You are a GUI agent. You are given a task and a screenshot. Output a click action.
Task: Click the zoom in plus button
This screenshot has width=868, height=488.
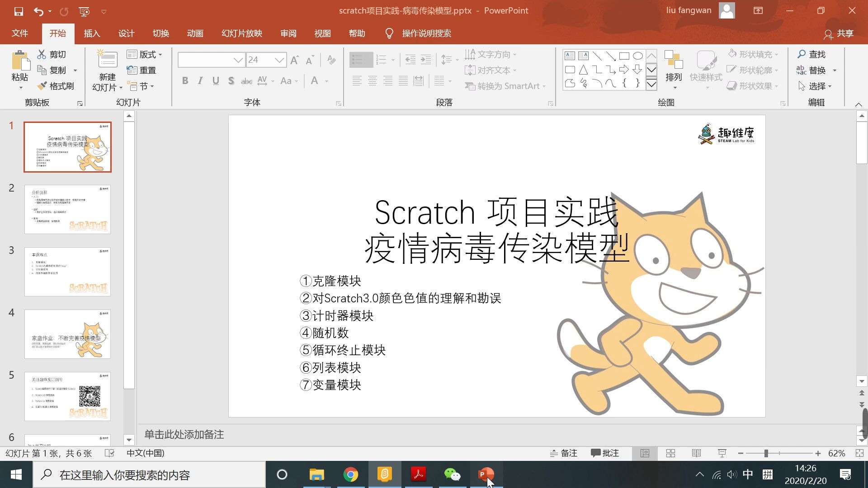(818, 453)
